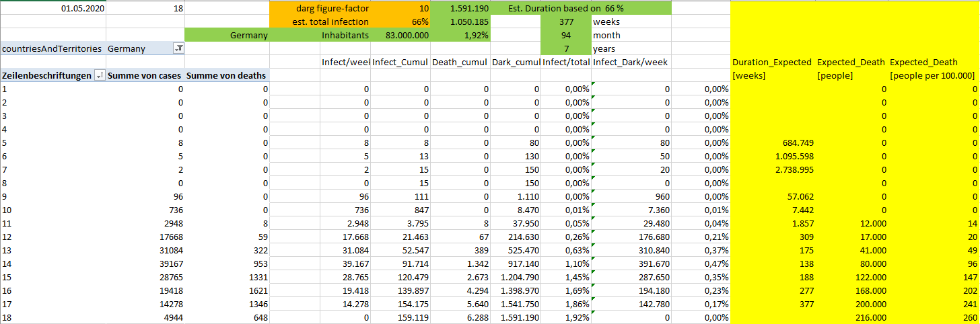Select the 'Summe von cases' header

point(144,75)
